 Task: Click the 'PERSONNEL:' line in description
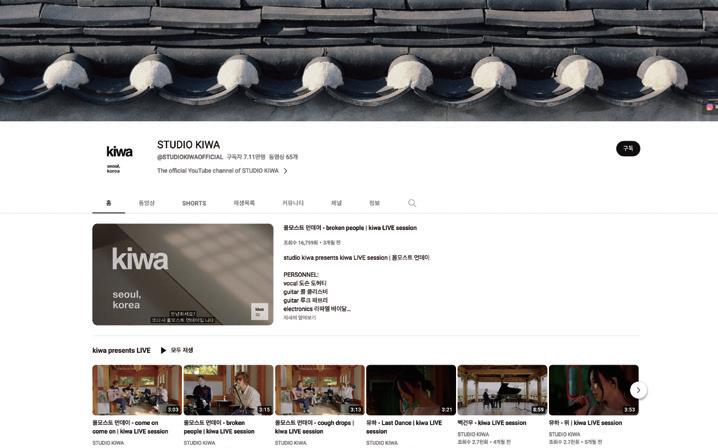coord(301,275)
